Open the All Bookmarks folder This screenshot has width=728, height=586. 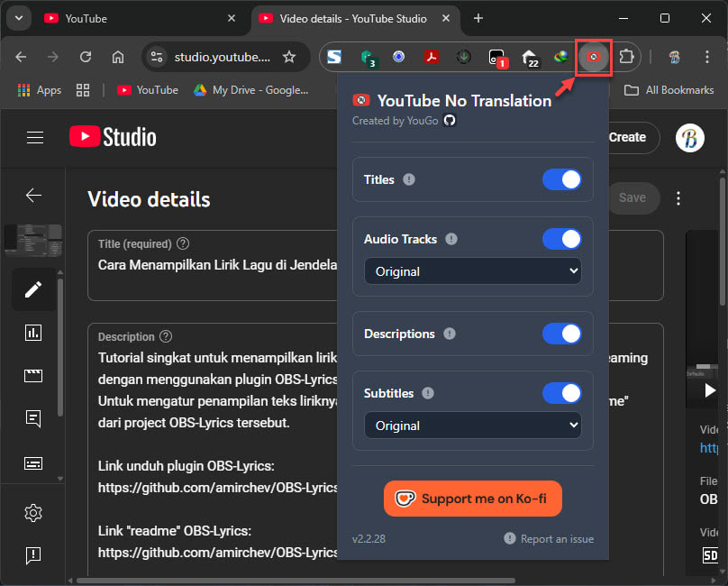(669, 90)
